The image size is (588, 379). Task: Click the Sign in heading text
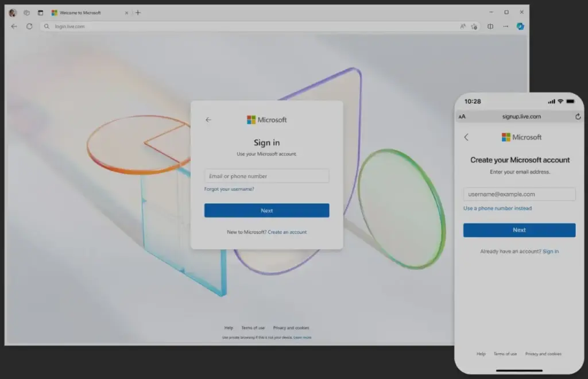click(266, 142)
